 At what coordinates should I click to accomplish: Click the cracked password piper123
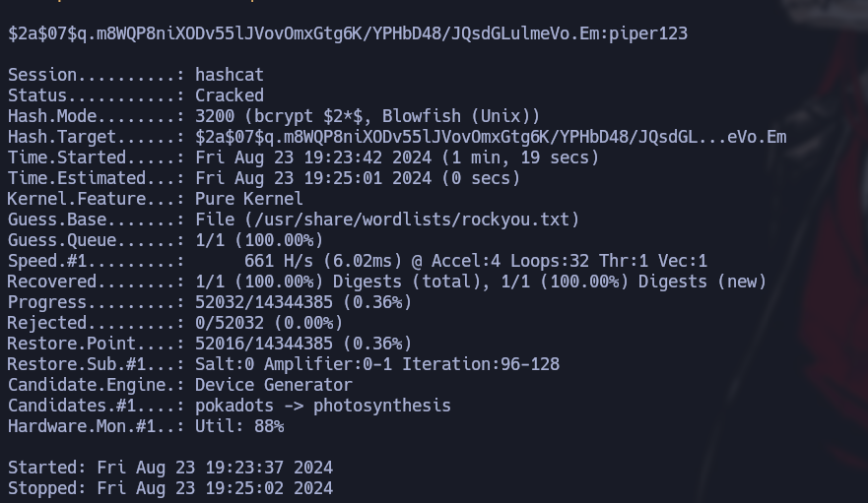click(x=649, y=33)
